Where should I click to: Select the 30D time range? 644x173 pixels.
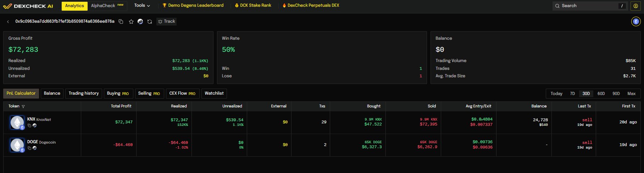click(586, 94)
